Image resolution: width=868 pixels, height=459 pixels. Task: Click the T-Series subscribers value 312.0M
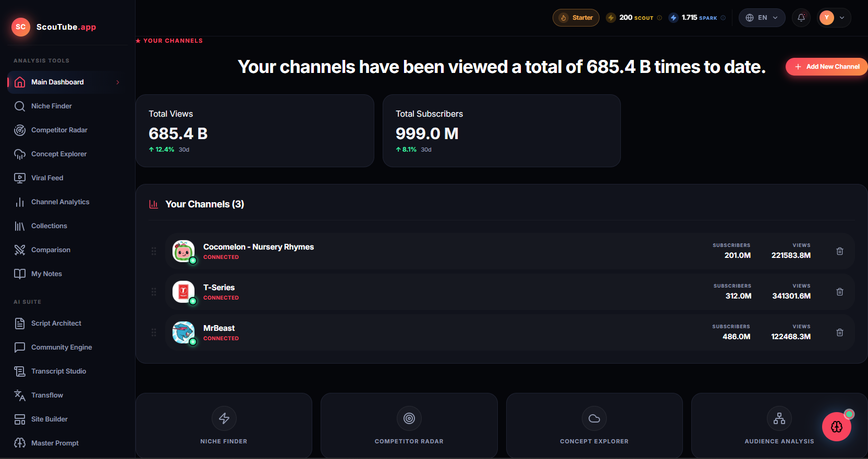click(x=738, y=296)
